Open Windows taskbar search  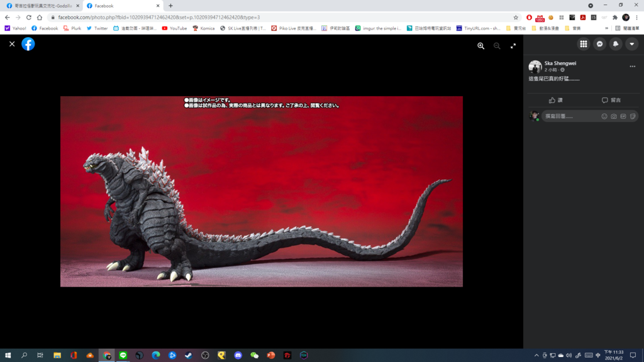(25, 356)
